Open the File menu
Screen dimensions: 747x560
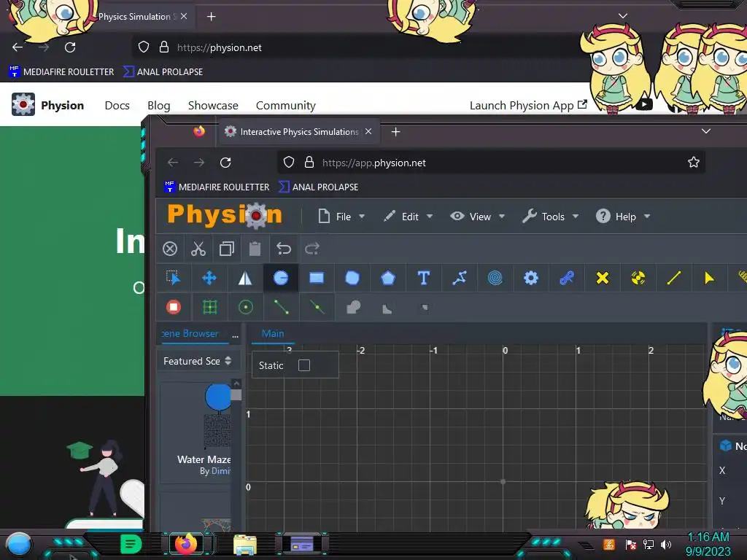[x=341, y=217]
